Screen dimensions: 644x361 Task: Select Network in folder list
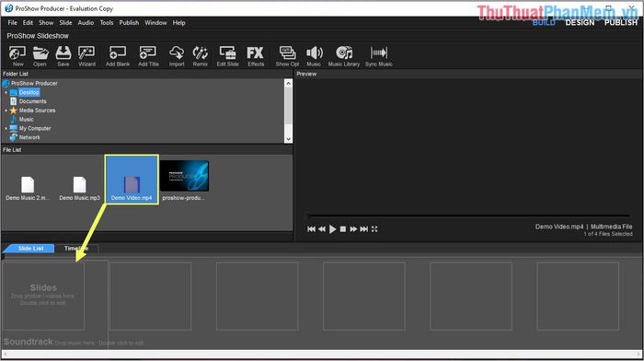point(29,138)
